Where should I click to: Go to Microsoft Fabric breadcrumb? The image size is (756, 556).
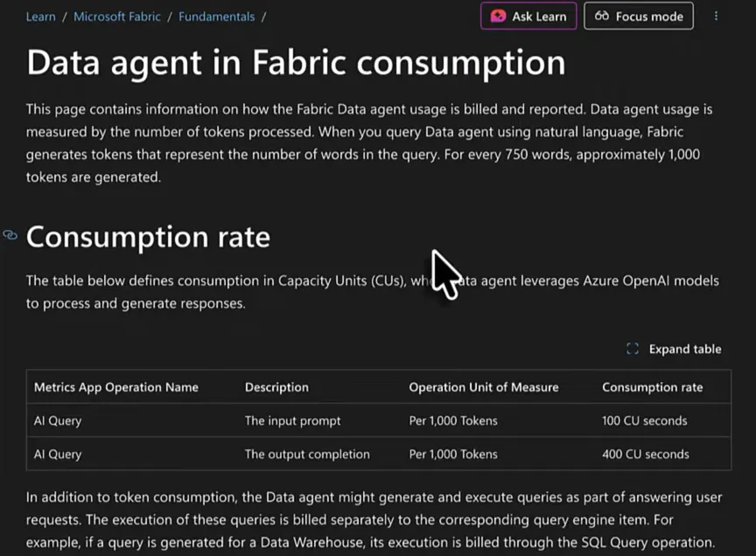tap(117, 17)
